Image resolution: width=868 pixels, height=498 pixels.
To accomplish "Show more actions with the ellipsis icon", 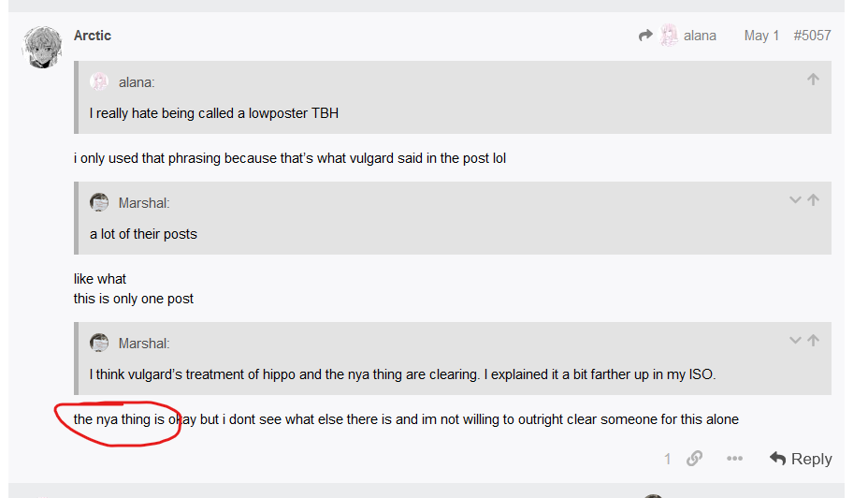I will (x=734, y=458).
